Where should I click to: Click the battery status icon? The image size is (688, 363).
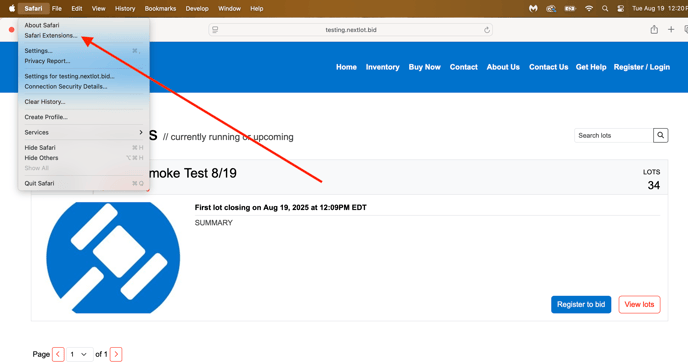coord(570,8)
